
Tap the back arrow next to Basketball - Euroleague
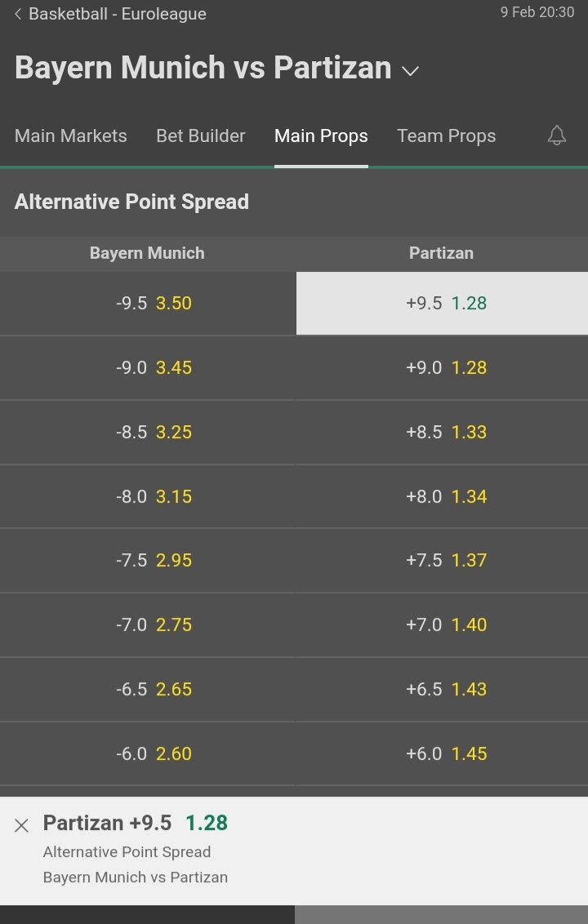pyautogui.click(x=18, y=14)
